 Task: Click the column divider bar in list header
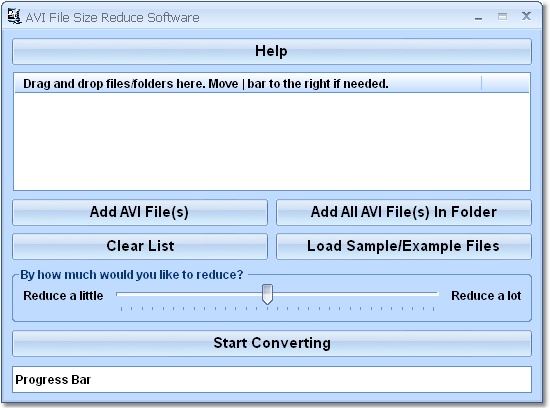tap(482, 83)
